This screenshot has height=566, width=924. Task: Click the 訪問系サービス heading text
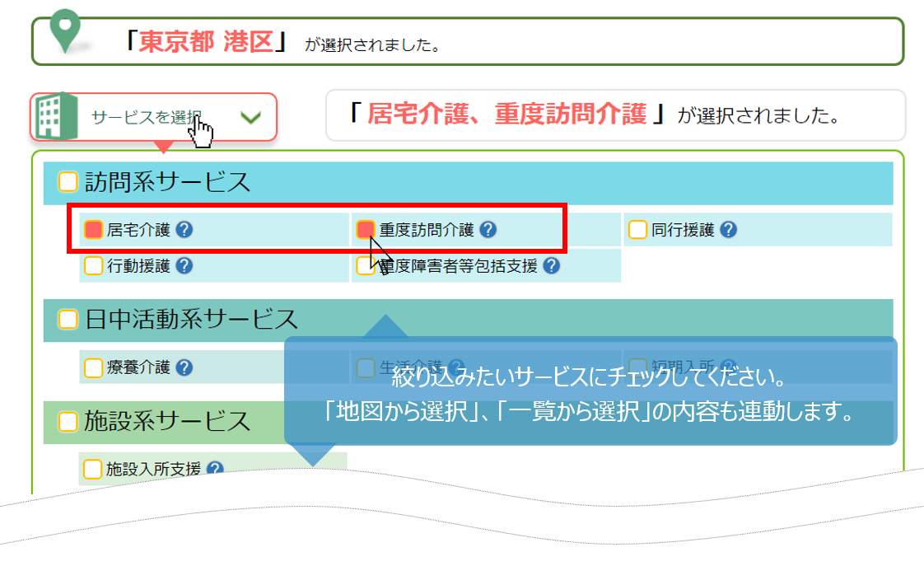167,181
